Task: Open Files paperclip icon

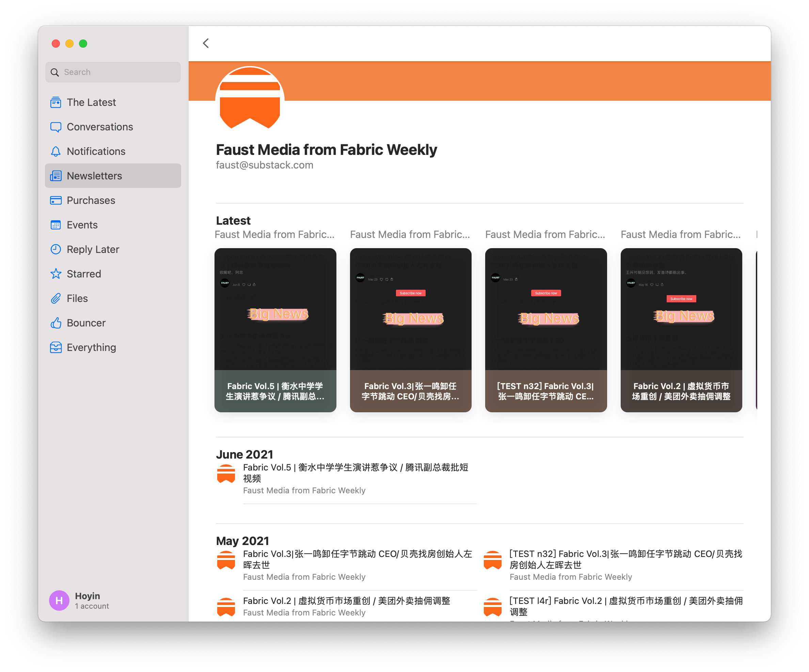Action: coord(56,299)
